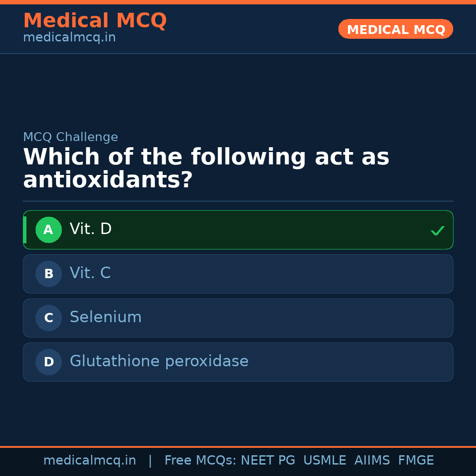Click the USMLE footer label
476x476 pixels.
point(325,460)
